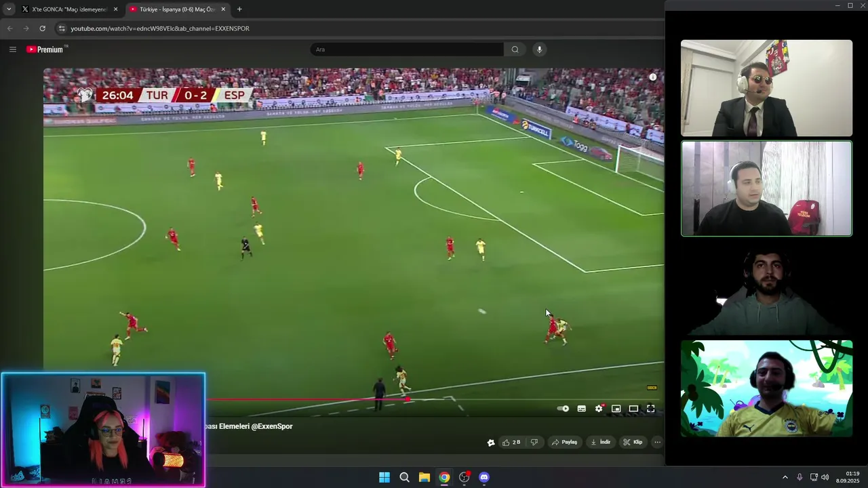Click the streamer webcam overlay

point(103,430)
